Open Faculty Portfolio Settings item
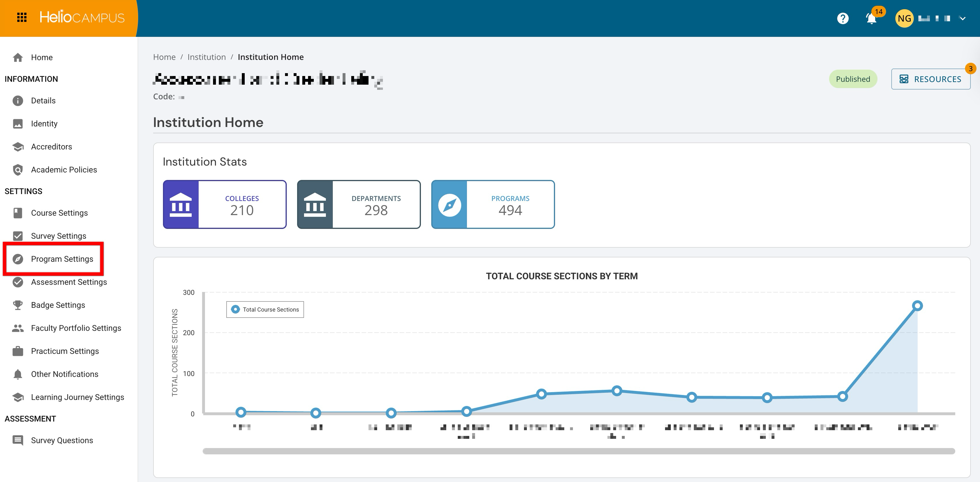Viewport: 980px width, 482px height. click(x=76, y=328)
